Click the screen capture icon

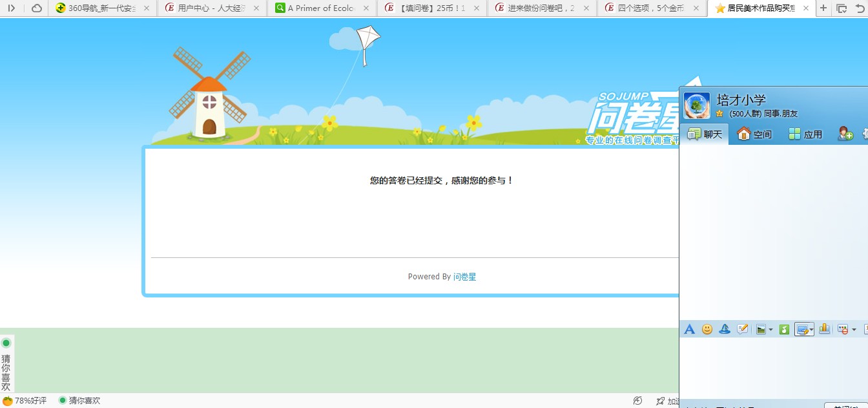(x=801, y=329)
